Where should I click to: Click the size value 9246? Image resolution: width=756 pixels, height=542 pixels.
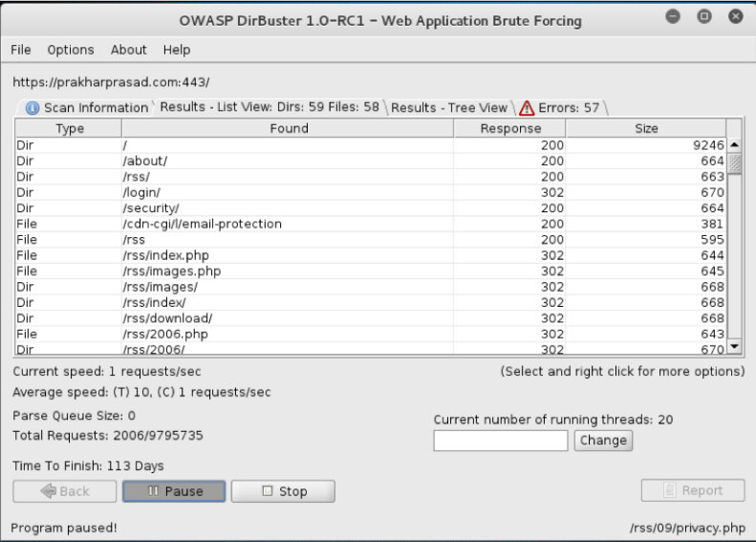[708, 145]
